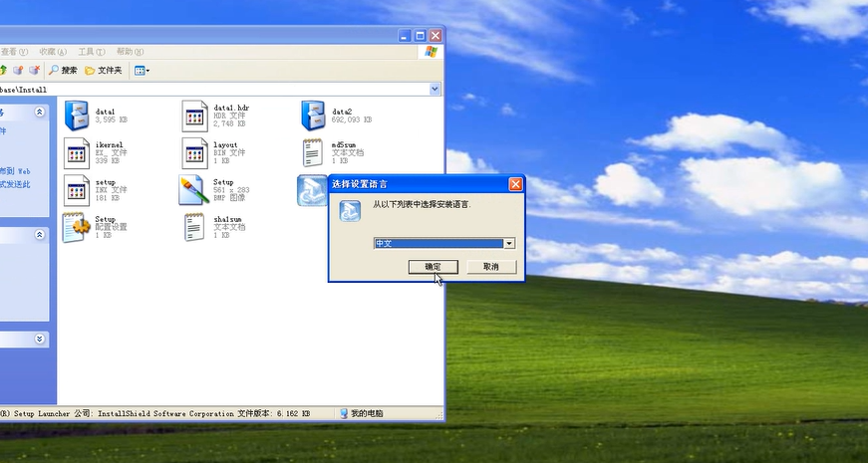Image resolution: width=868 pixels, height=463 pixels.
Task: Close the language selection dialog
Action: pos(515,184)
